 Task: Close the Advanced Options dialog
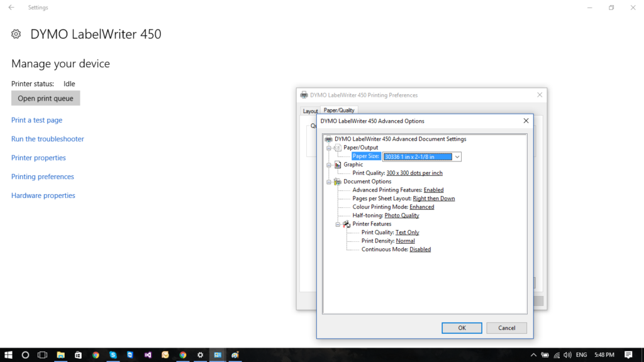526,121
